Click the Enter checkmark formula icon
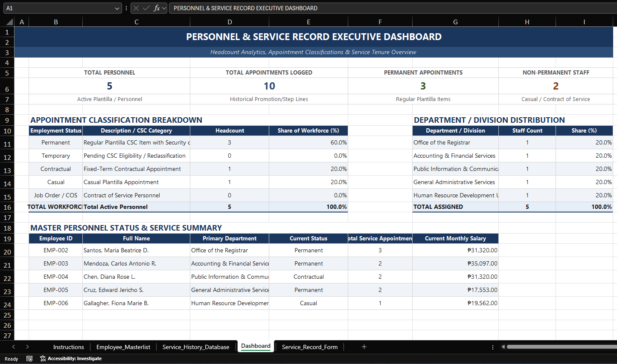 tap(146, 8)
